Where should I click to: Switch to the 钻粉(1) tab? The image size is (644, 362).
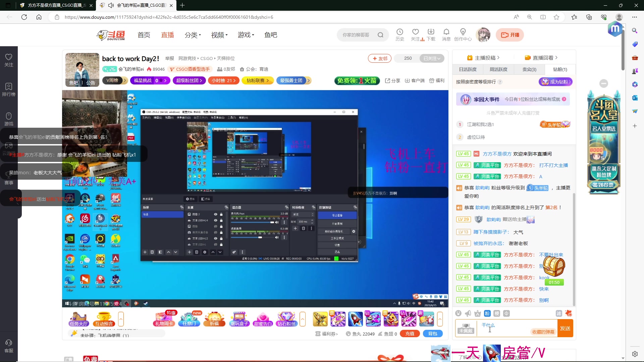point(560,69)
